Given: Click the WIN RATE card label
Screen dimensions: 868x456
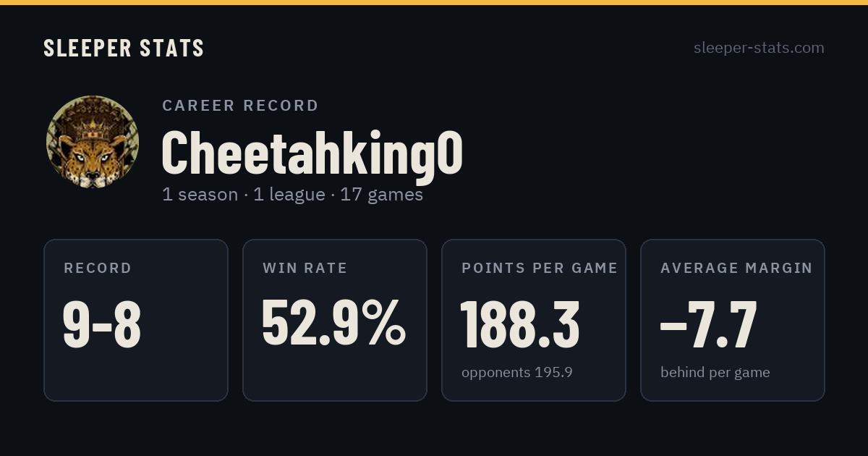Looking at the screenshot, I should [305, 268].
